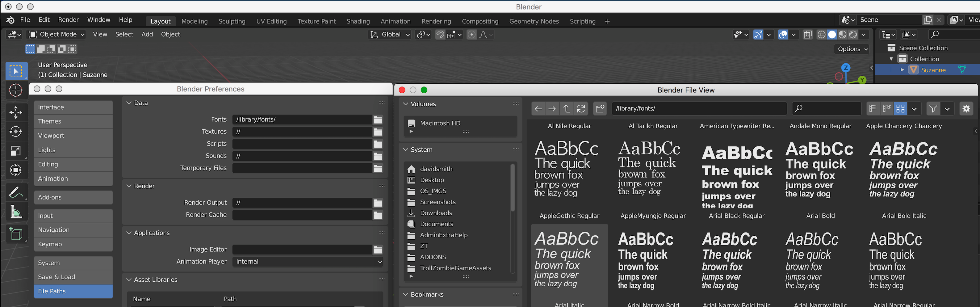
Task: Switch to Shading workspace tab
Action: click(358, 21)
